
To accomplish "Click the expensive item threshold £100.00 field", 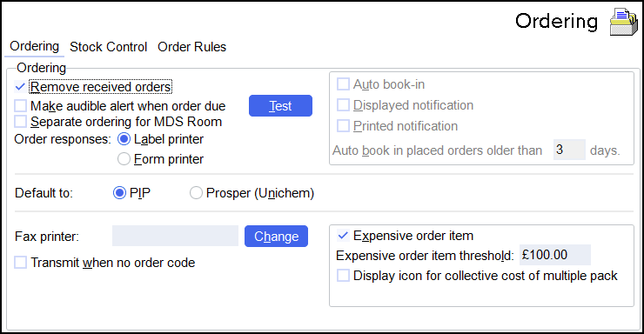I will coord(555,255).
